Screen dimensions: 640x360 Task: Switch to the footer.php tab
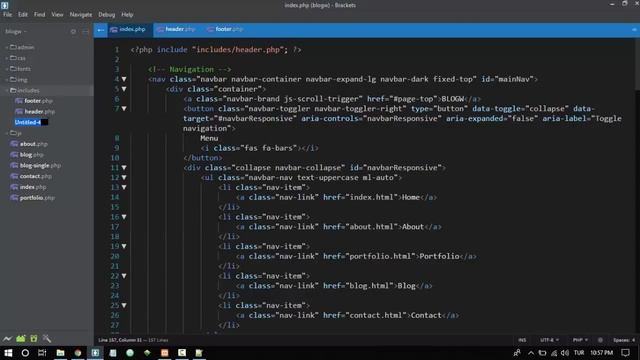[225, 29]
